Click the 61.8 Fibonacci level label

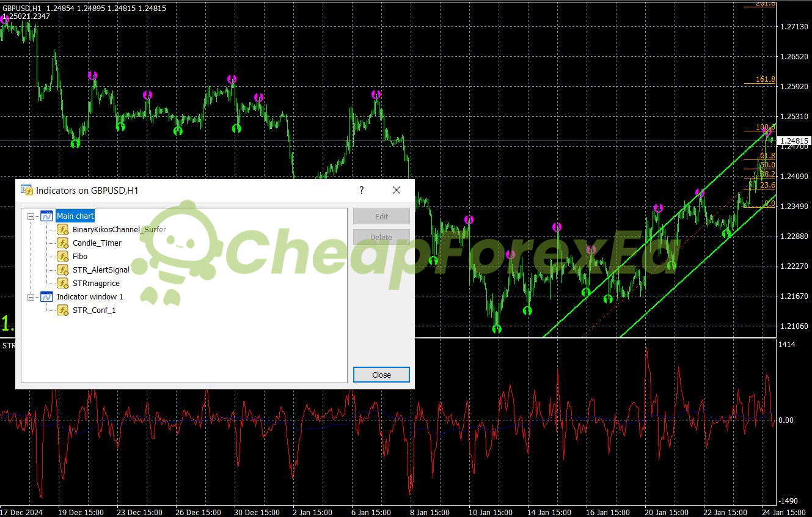(767, 156)
